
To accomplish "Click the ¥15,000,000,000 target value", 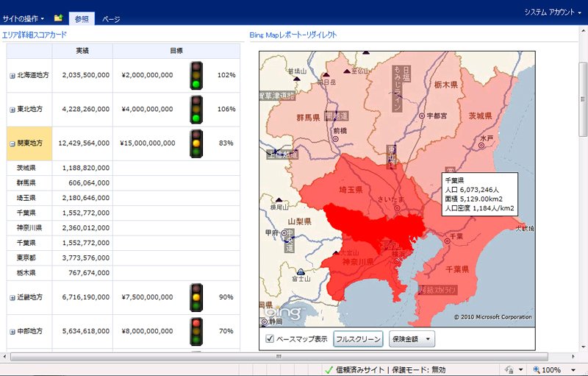I will point(148,143).
